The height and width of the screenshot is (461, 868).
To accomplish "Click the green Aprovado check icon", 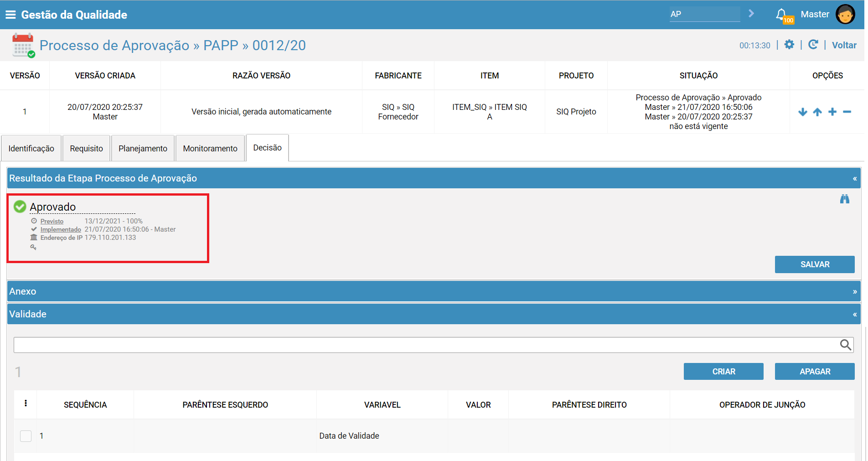I will tap(20, 207).
